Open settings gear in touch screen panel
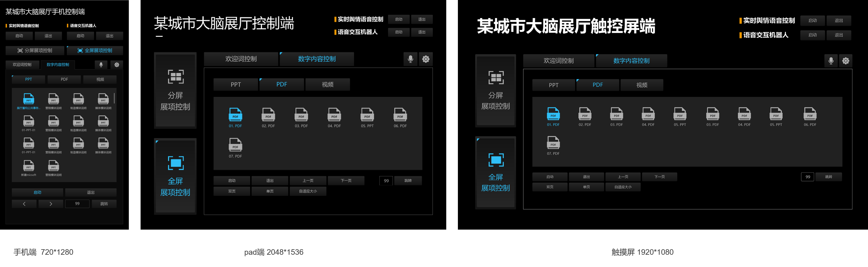This screenshot has height=267, width=868. pyautogui.click(x=846, y=61)
